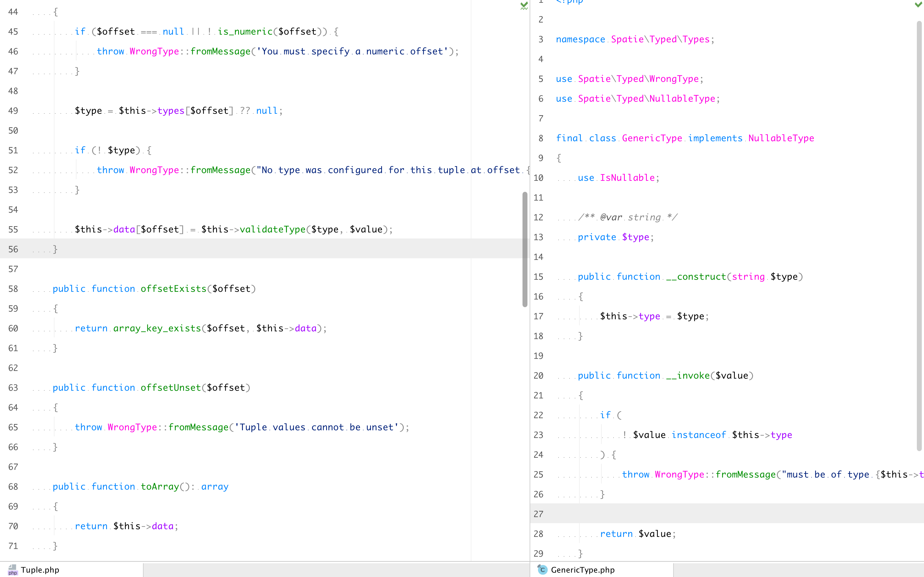This screenshot has height=577, width=924.
Task: Click the __construct method name
Action: coord(696,276)
